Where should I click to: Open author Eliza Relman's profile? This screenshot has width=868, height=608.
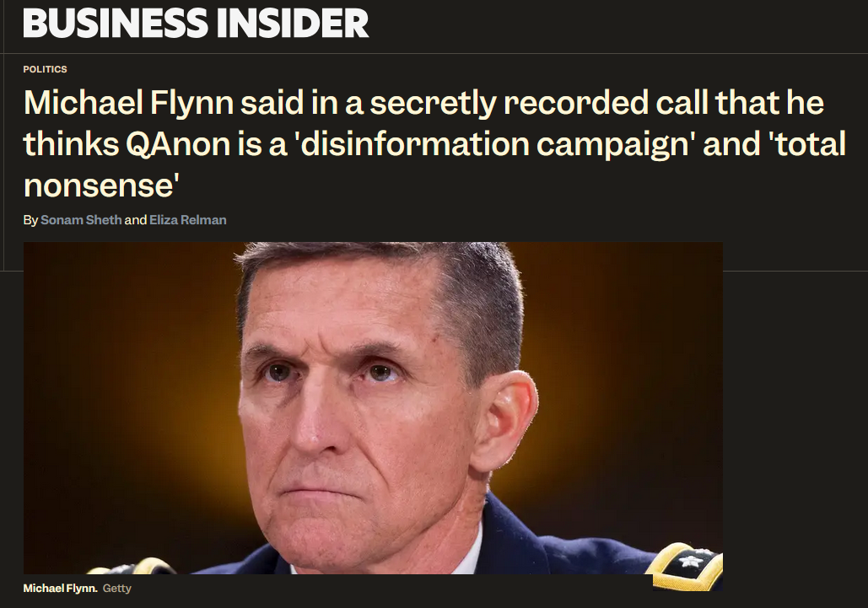pos(187,219)
